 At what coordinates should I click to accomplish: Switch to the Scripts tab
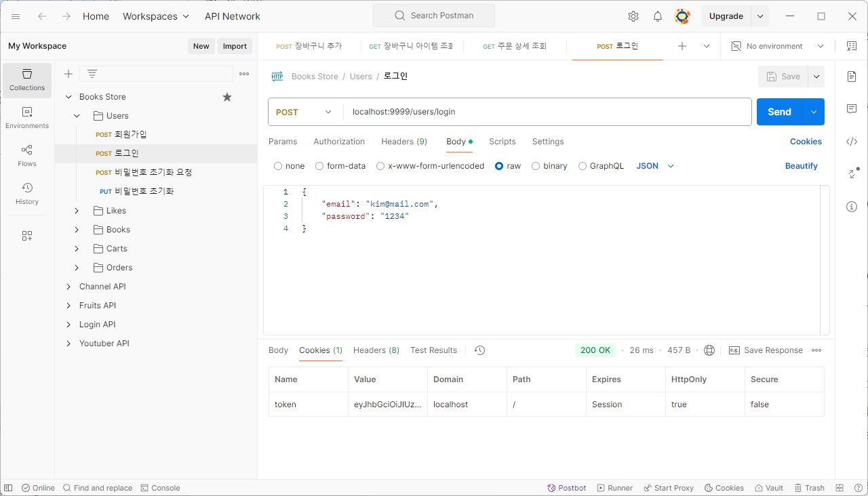tap(502, 142)
